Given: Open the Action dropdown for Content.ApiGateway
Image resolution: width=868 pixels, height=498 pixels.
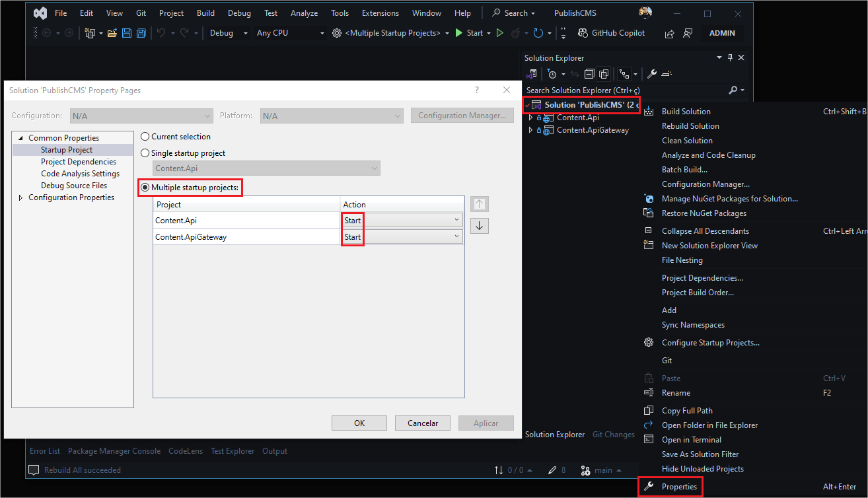Looking at the screenshot, I should pos(402,236).
